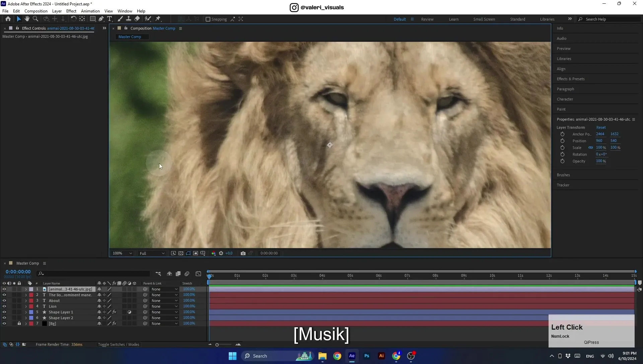Adjust the timeline zoom slider
This screenshot has width=643, height=364.
point(217,345)
